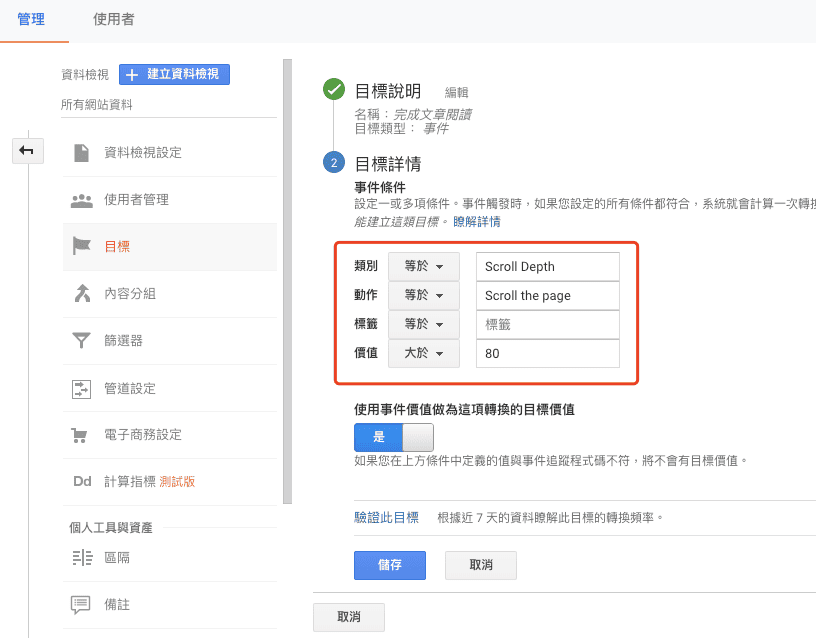Click the 驗證此目標 link

click(386, 517)
